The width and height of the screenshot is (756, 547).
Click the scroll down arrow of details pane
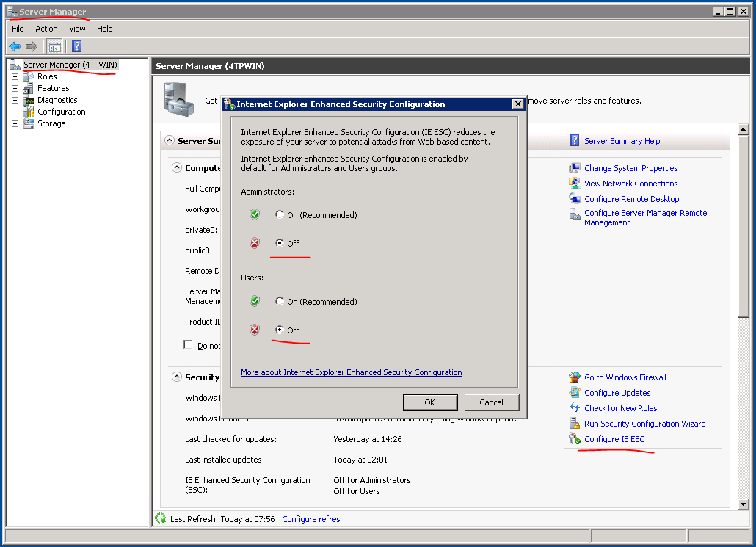(743, 504)
